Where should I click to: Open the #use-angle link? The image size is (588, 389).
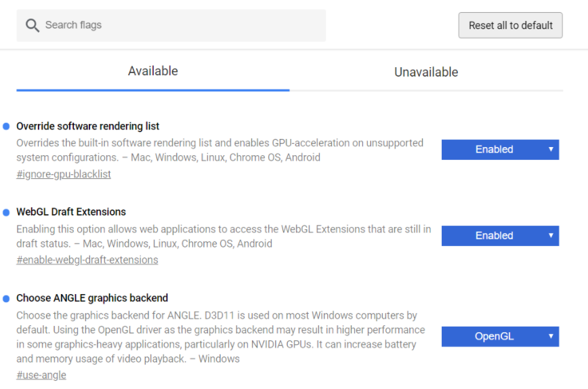click(x=41, y=375)
